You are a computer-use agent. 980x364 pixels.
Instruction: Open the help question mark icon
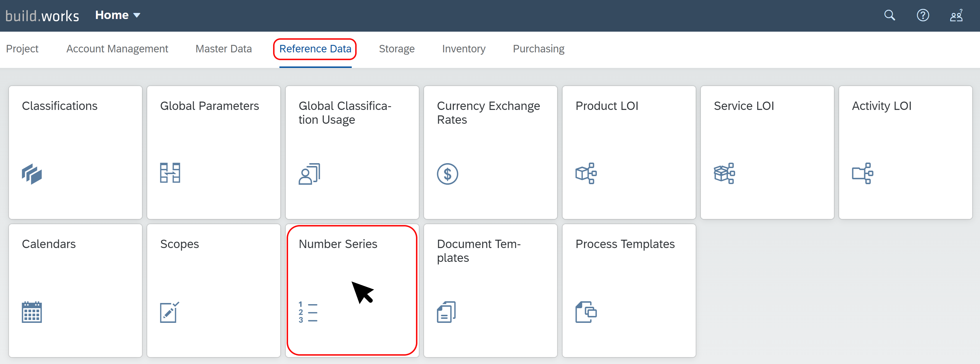pos(923,15)
